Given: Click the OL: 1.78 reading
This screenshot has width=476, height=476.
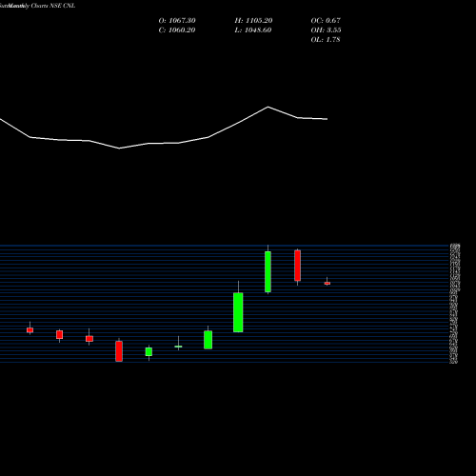Looking at the screenshot, I should tap(326, 40).
